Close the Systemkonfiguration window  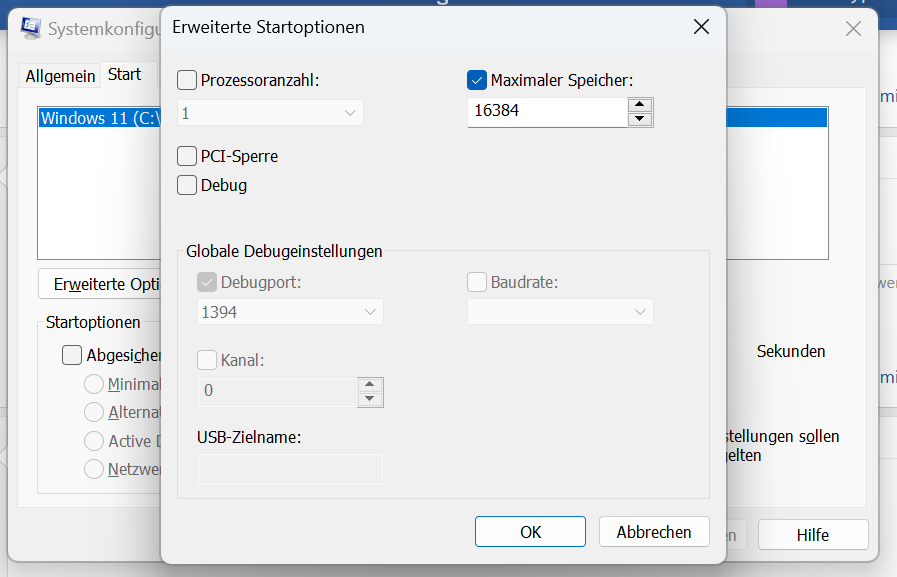click(x=853, y=29)
